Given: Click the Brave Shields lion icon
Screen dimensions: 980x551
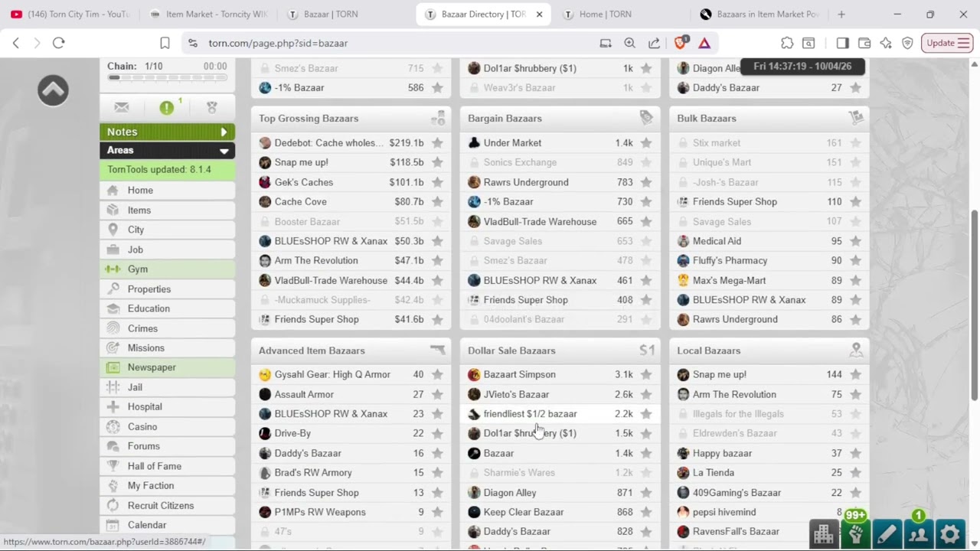Looking at the screenshot, I should pos(680,43).
